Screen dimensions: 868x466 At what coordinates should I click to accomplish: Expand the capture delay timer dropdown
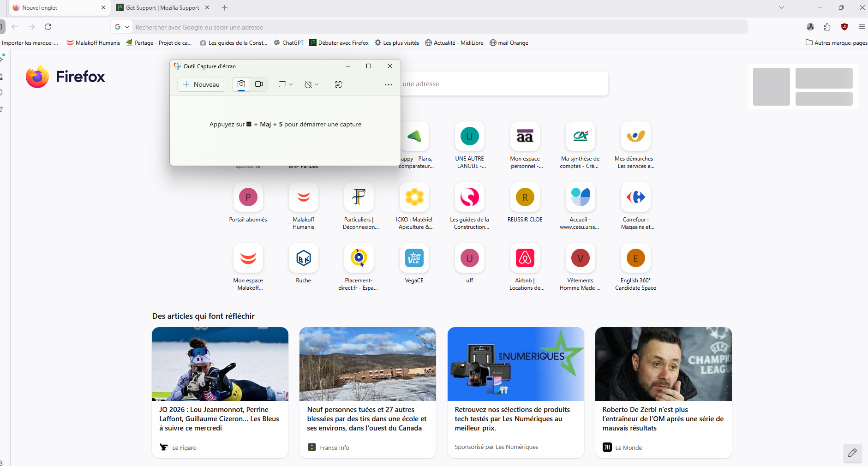[x=311, y=84]
